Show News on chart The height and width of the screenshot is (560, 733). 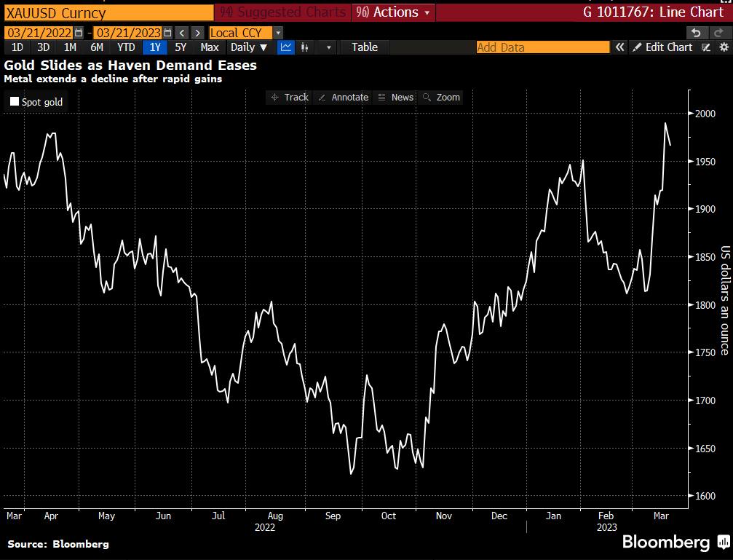tap(395, 98)
